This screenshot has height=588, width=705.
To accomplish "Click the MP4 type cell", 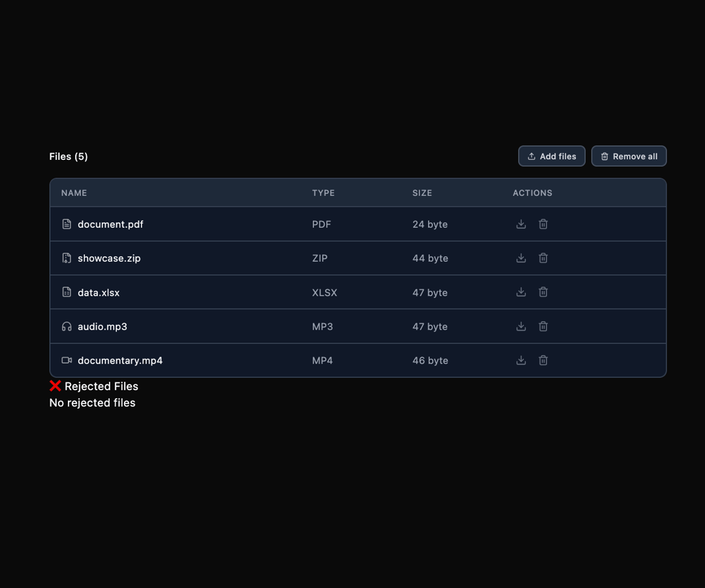I will 322,360.
